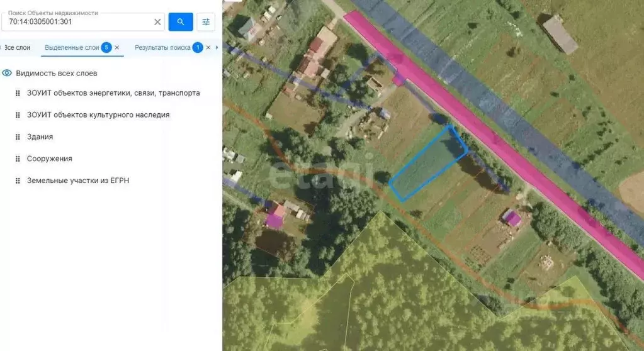Toggle the 'Видимость всех слоев' eye icon
This screenshot has width=644, height=351.
[x=8, y=73]
